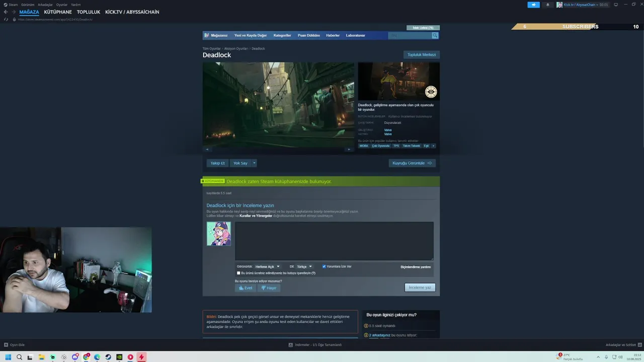Expand the arrow next to Yok Say
644x362 pixels.
pos(254,163)
